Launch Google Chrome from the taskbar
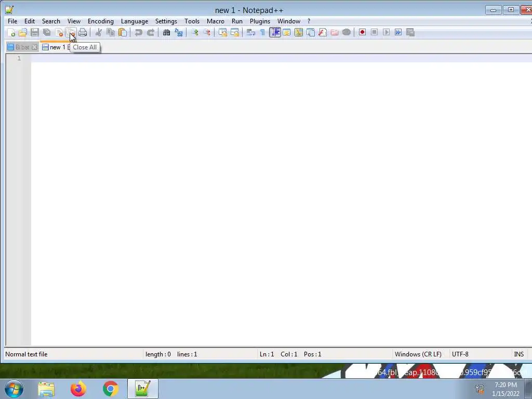The width and height of the screenshot is (532, 399). (x=111, y=389)
